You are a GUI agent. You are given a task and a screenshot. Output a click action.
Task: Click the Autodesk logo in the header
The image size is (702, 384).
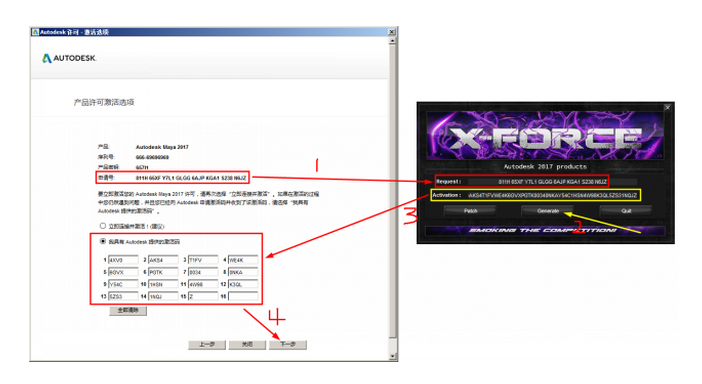69,58
